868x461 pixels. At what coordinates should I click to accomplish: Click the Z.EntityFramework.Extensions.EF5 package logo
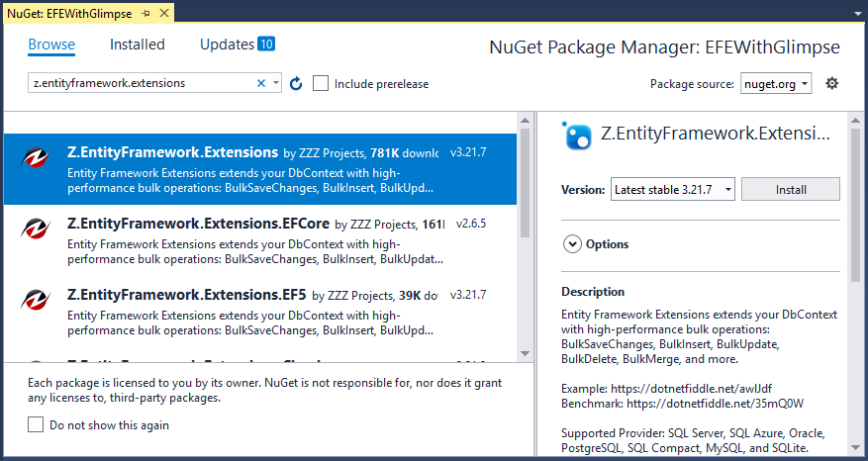point(36,300)
